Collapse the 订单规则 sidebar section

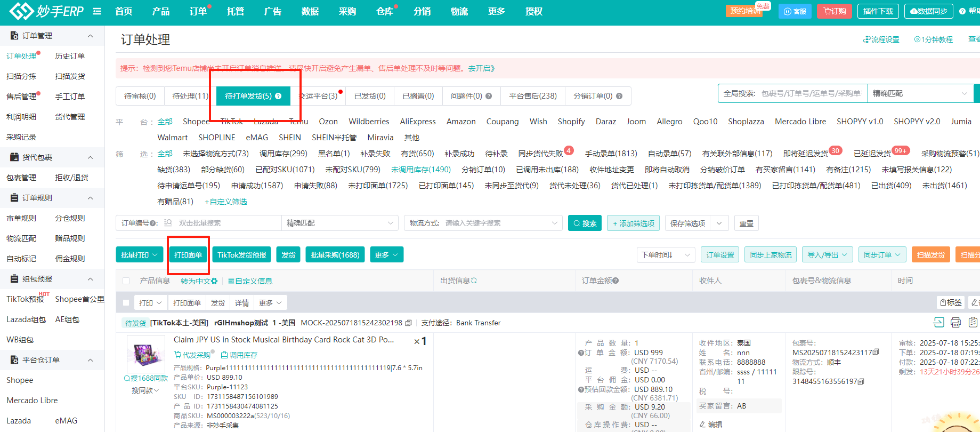[90, 198]
